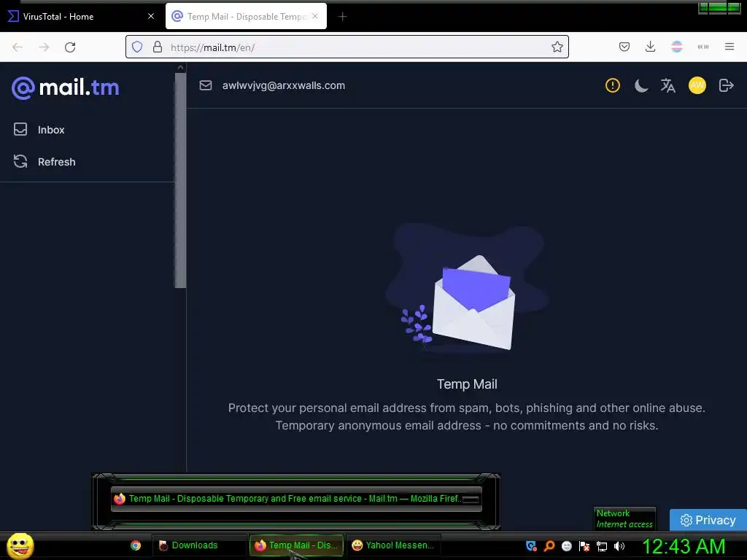Click the grey smiley face tray icon
The height and width of the screenshot is (560, 747).
coord(566,546)
